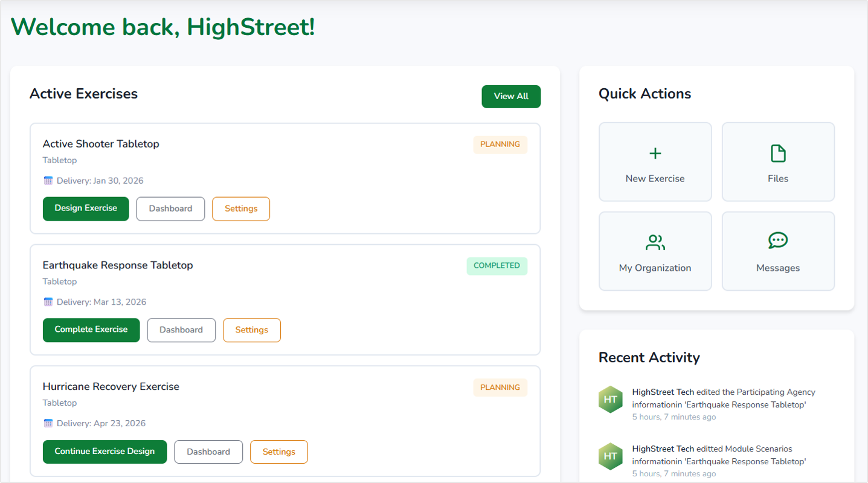Continue Exercise Design for Hurricane Recovery

[x=104, y=452]
